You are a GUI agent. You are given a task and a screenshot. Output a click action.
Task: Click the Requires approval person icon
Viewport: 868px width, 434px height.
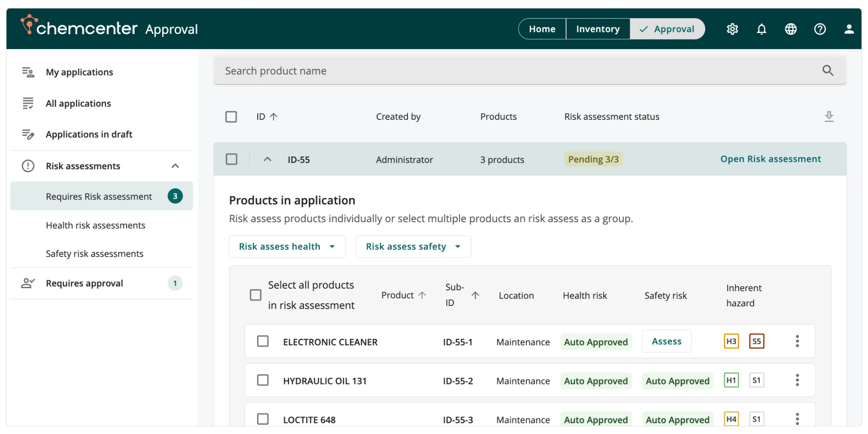(x=28, y=283)
